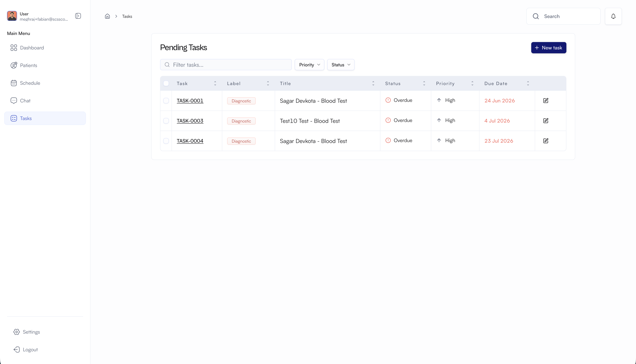Focus the Filter tasks input field
Screen dimensions: 636x364
(226, 65)
